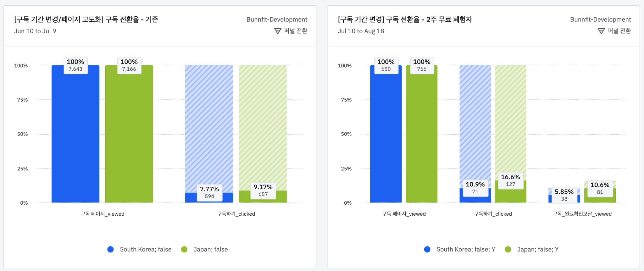Click the funnel icon in the 기존 chart header
The width and height of the screenshot is (644, 271).
point(278,31)
